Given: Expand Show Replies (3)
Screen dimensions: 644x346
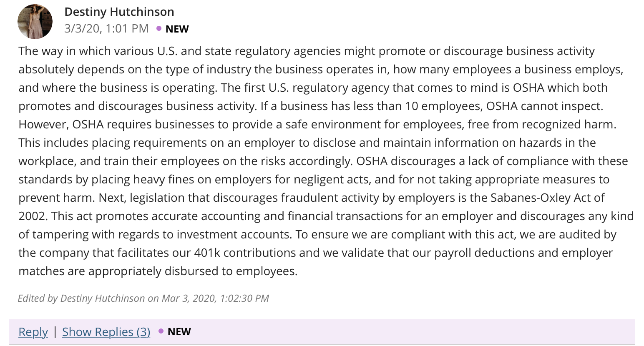Looking at the screenshot, I should 106,332.
